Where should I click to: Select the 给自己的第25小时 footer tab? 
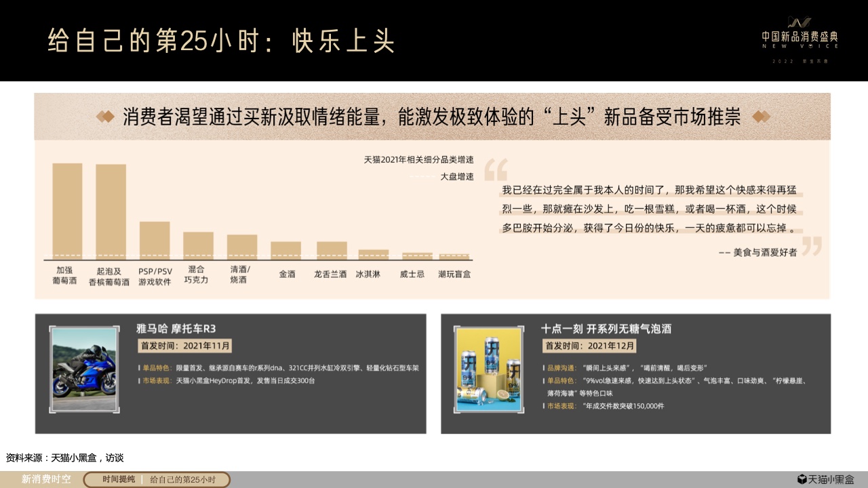pyautogui.click(x=182, y=480)
